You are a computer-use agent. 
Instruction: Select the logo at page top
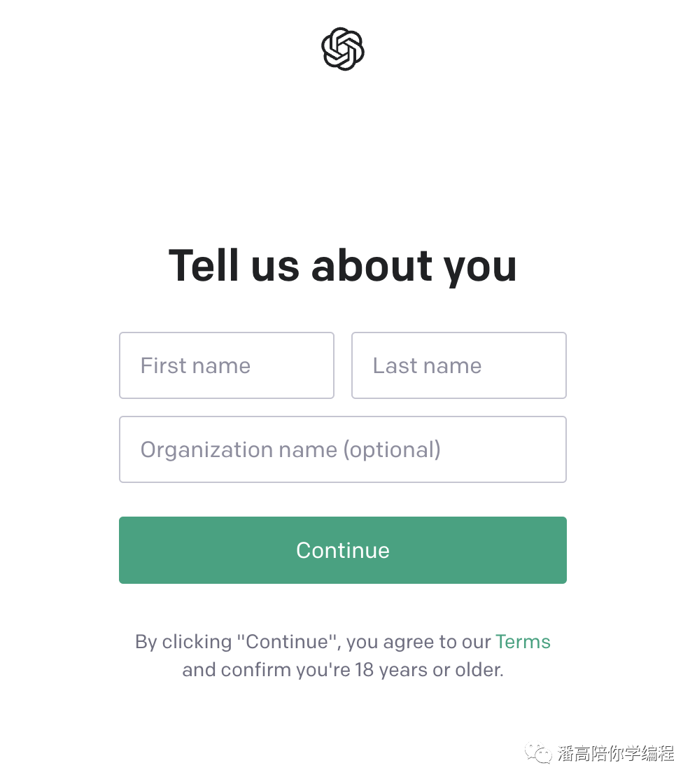tap(342, 49)
